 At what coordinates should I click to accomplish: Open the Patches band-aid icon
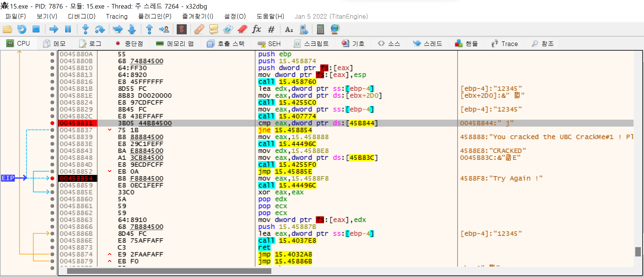click(199, 29)
